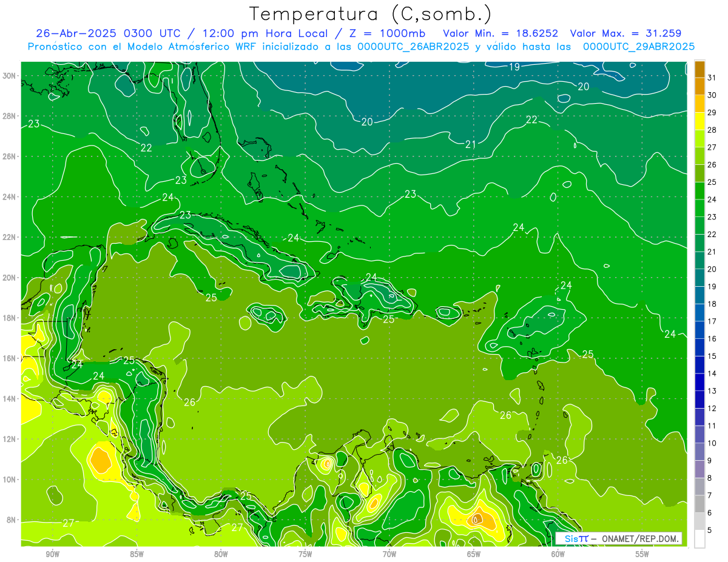This screenshot has width=728, height=562.
Task: Click the 'Temperatura (C,somb.)' title
Action: point(370,14)
